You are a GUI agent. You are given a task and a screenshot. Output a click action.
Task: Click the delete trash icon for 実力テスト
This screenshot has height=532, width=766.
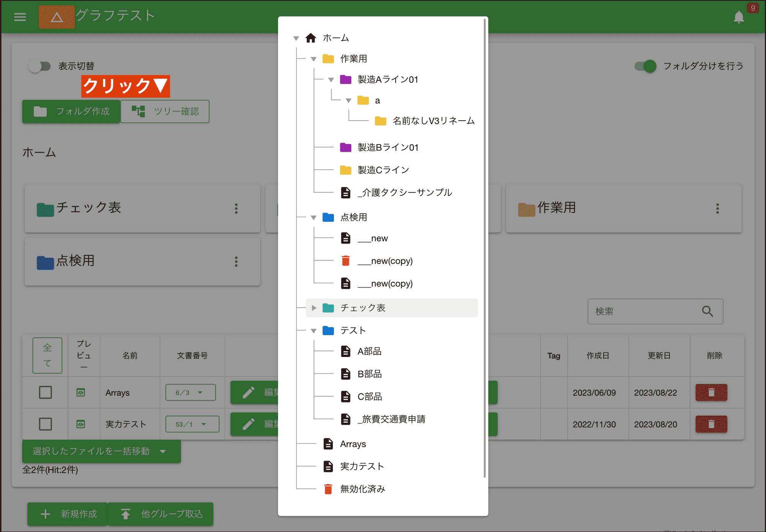(x=711, y=424)
